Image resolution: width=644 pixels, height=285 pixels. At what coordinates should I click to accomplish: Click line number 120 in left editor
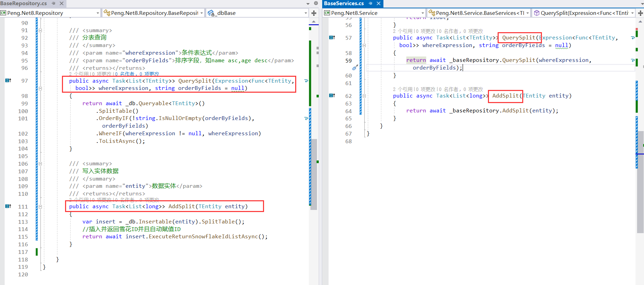pyautogui.click(x=23, y=275)
